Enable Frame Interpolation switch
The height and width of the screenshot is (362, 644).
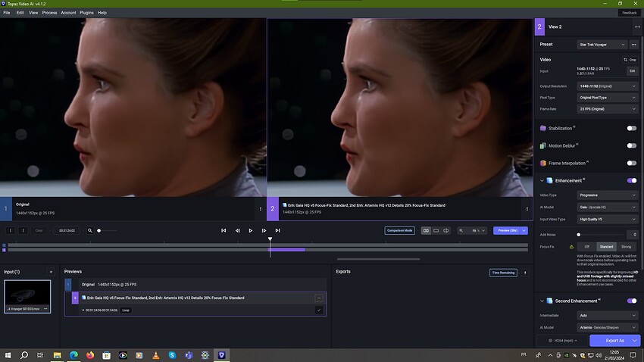[631, 163]
